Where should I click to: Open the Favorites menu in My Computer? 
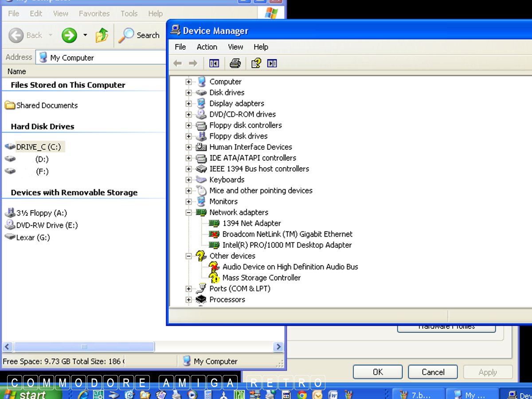[94, 14]
